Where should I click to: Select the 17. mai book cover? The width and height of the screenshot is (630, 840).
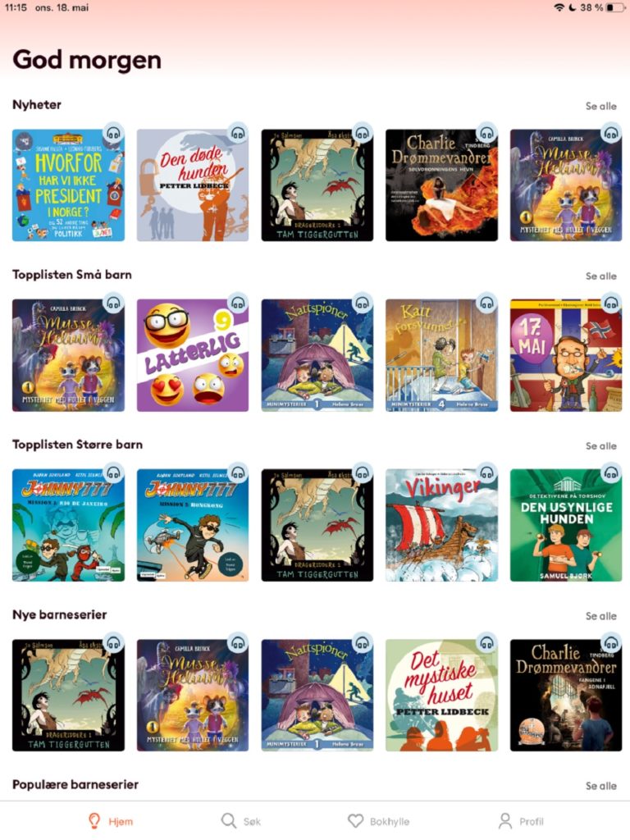pyautogui.click(x=566, y=355)
